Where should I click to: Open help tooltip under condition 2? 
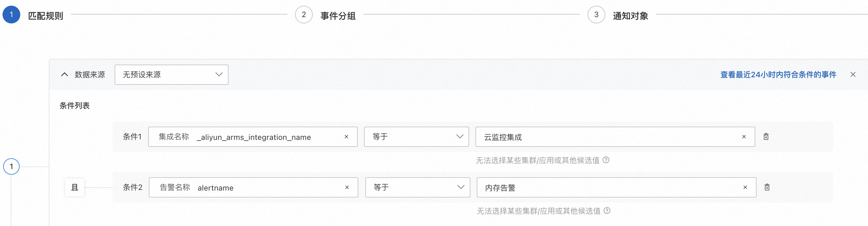[607, 210]
